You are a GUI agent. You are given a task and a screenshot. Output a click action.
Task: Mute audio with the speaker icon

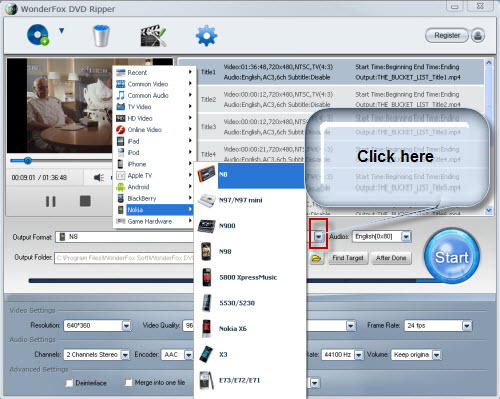(x=99, y=178)
